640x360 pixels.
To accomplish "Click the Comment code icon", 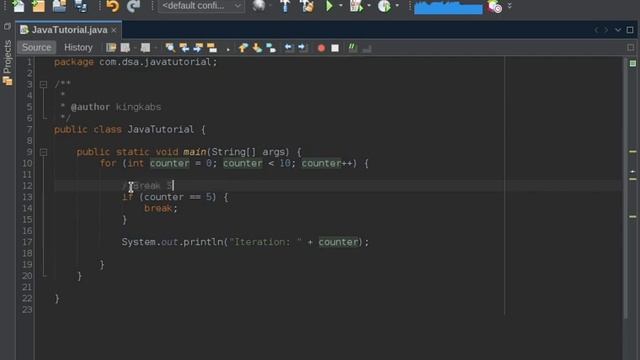I will pos(353,48).
